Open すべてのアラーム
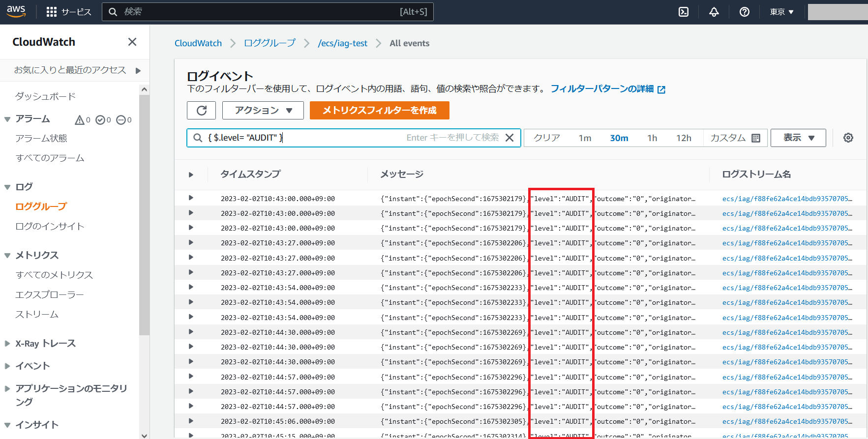The height and width of the screenshot is (439, 868). 50,158
